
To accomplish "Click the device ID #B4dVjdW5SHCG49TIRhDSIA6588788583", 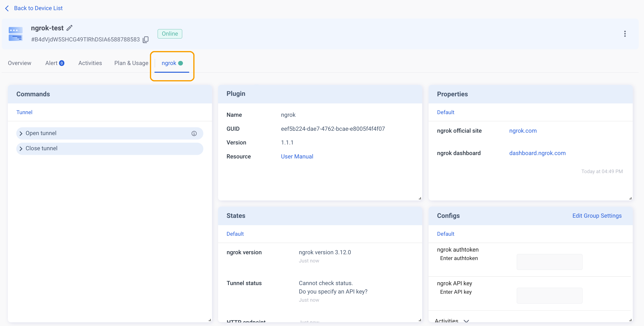I will coord(85,39).
